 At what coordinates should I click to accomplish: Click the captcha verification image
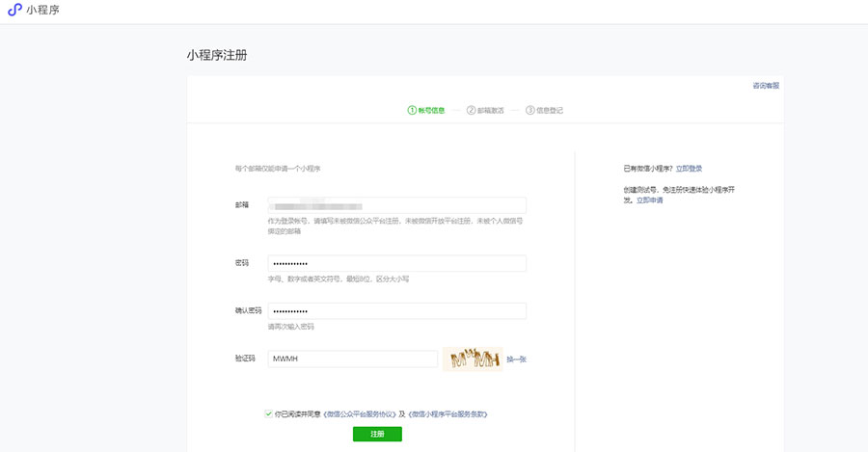click(473, 359)
